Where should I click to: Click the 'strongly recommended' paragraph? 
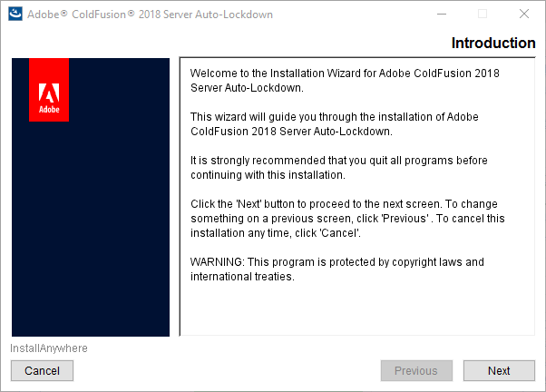[339, 168]
